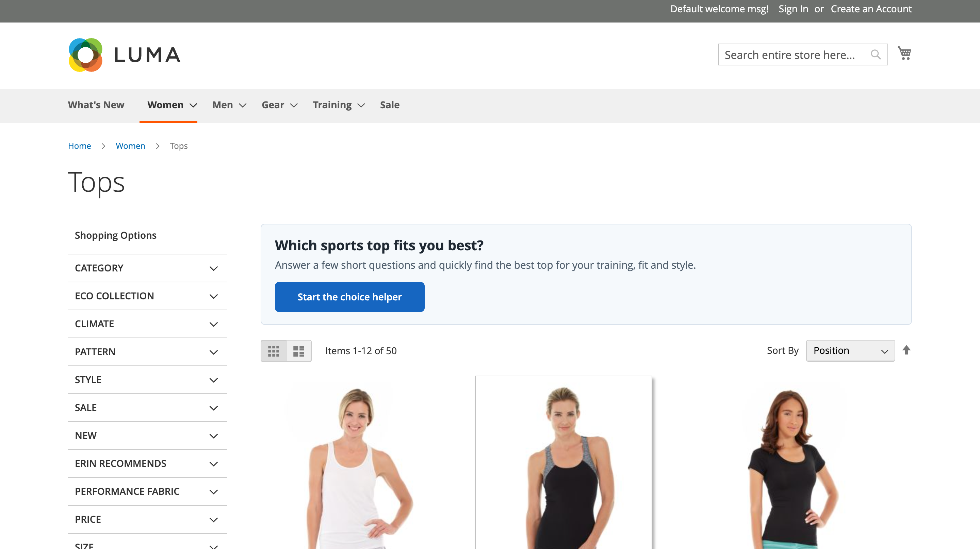Open the Women menu item
Screen dimensions: 980x549
point(165,105)
